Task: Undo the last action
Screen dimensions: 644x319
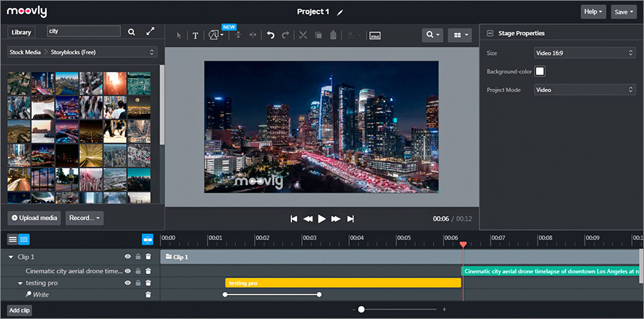Action: click(270, 35)
